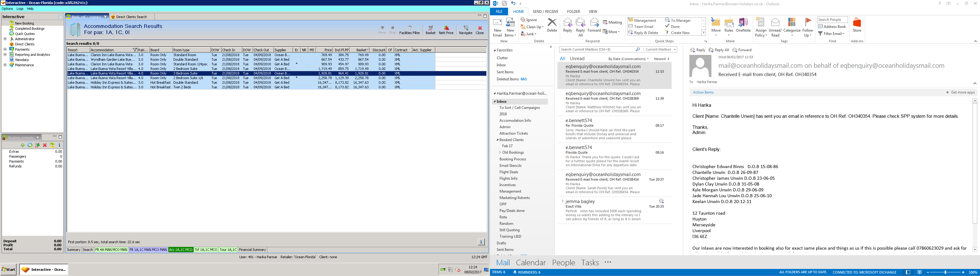Click the blue info button below search results

point(481,242)
